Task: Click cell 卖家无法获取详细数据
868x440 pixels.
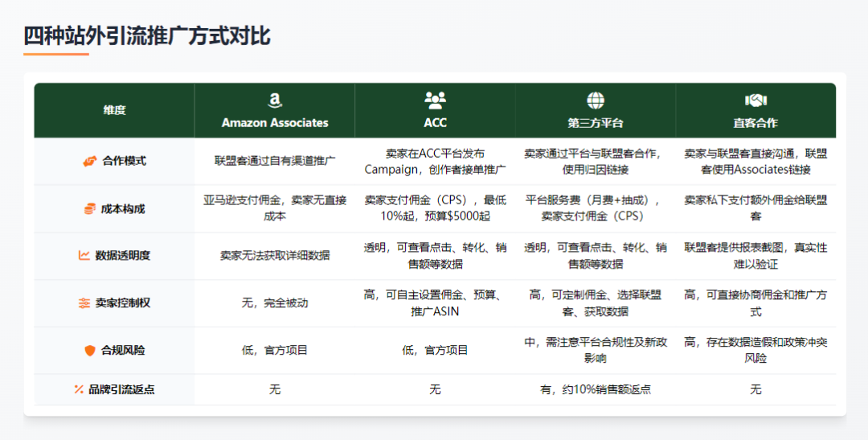Action: (x=275, y=256)
